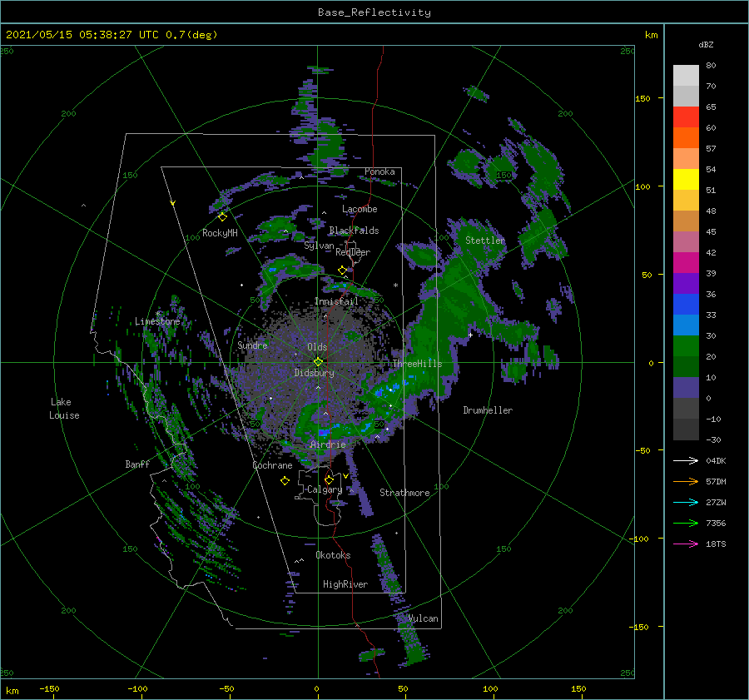Click the km unit label at top right
The width and height of the screenshot is (749, 700).
click(x=651, y=35)
